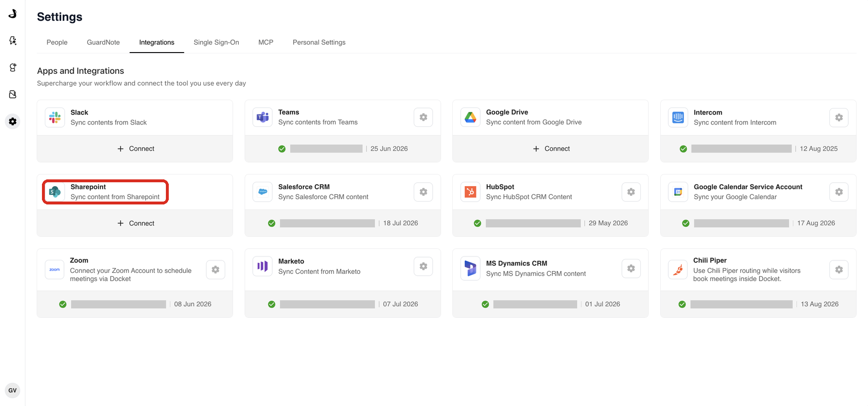This screenshot has height=406, width=868.
Task: Click the green check on the Zoom card
Action: 63,304
